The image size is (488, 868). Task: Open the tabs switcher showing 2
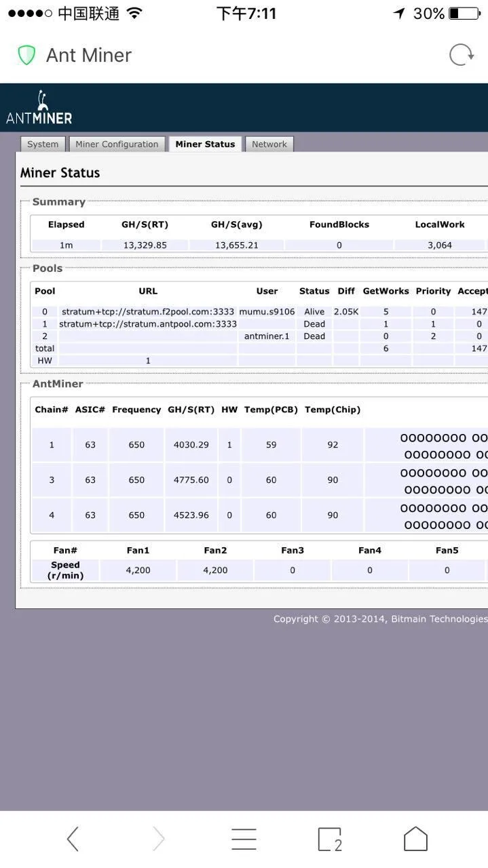point(330,839)
